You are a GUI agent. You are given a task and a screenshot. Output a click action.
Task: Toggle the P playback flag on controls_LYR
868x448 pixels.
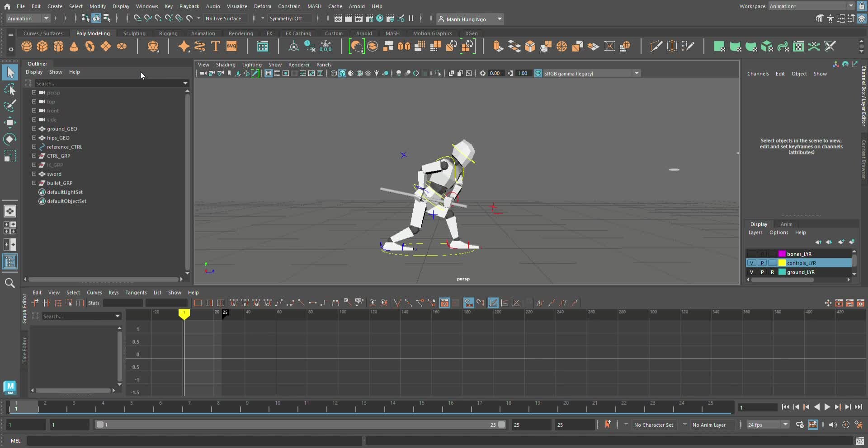pyautogui.click(x=762, y=263)
